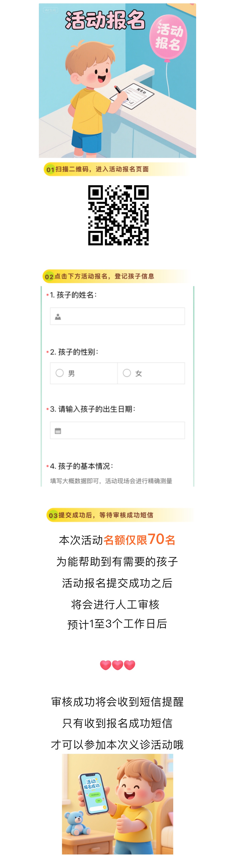This screenshot has width=235, height=868.
Task: Click the calendar icon in date field
Action: point(58,431)
